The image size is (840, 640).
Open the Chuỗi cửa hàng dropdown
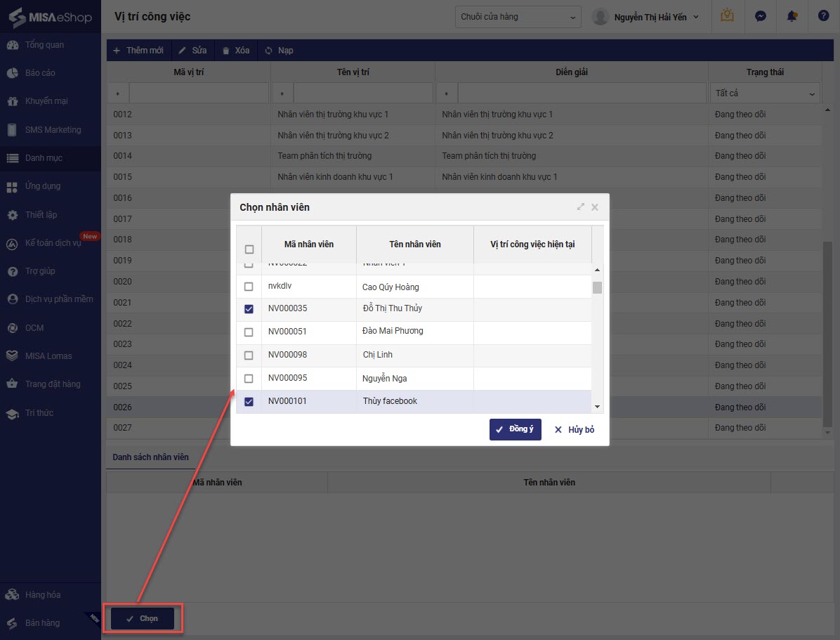tap(518, 17)
